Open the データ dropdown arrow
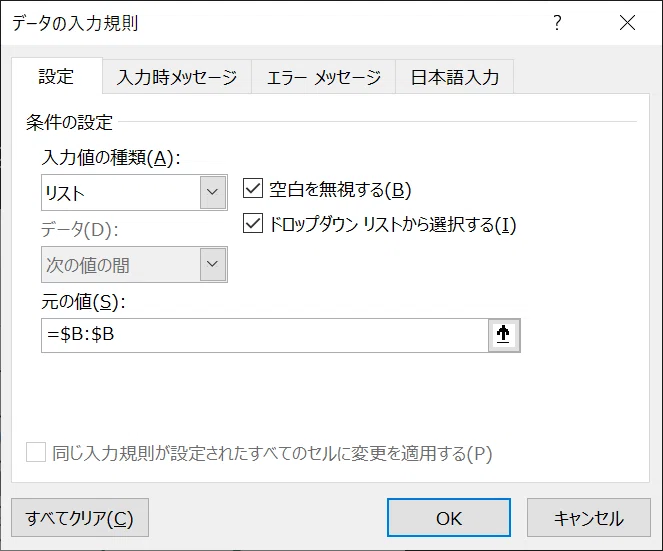663x551 pixels. 213,264
